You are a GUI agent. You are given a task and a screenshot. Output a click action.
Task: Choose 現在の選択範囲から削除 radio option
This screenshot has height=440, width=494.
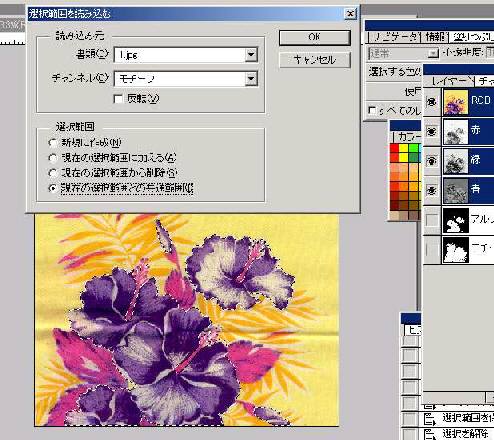coord(53,173)
